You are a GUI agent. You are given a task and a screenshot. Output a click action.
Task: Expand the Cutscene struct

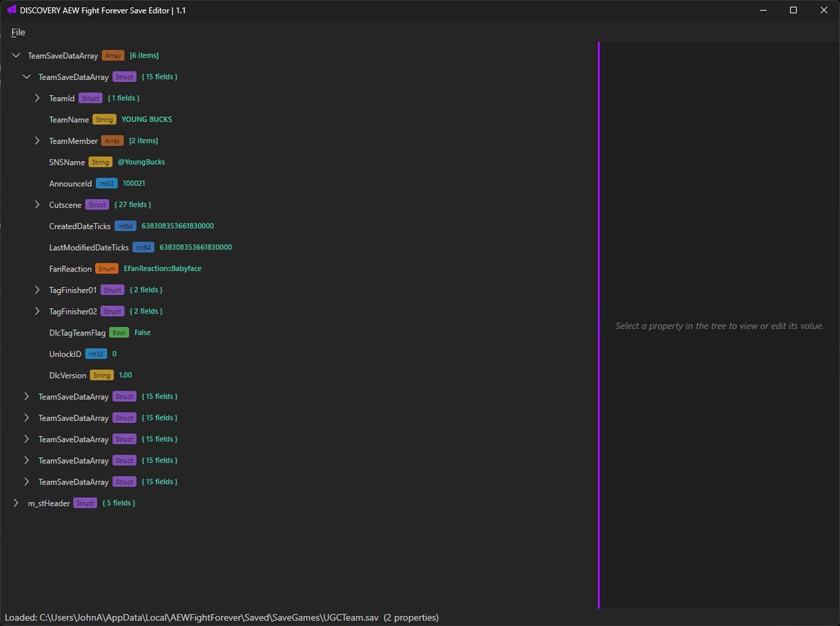point(38,204)
